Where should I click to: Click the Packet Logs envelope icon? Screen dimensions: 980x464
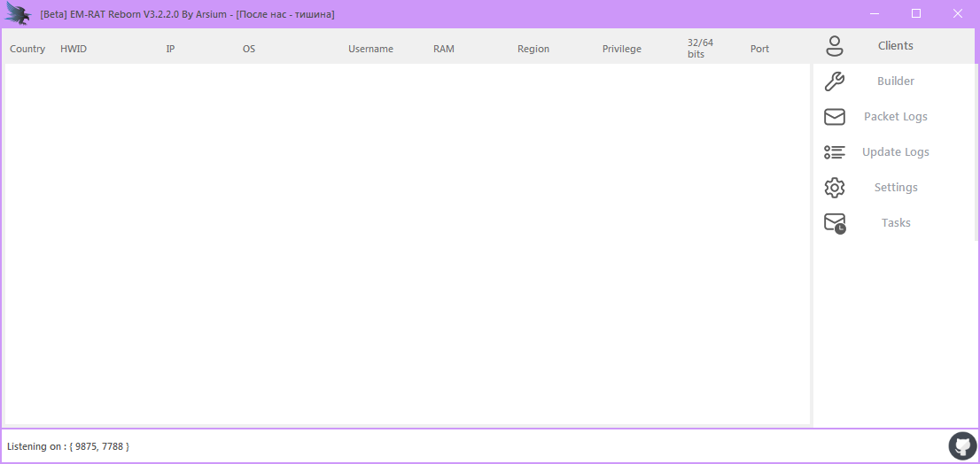coord(834,117)
